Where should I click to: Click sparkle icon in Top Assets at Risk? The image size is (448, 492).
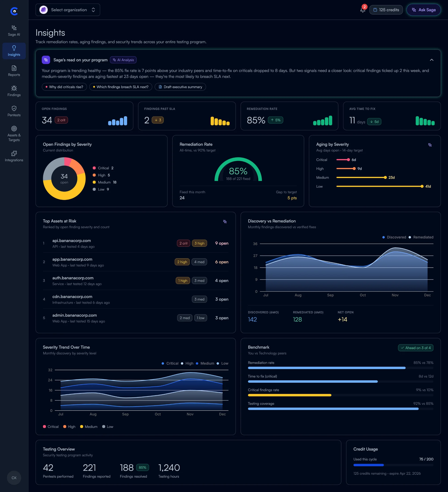tap(225, 222)
